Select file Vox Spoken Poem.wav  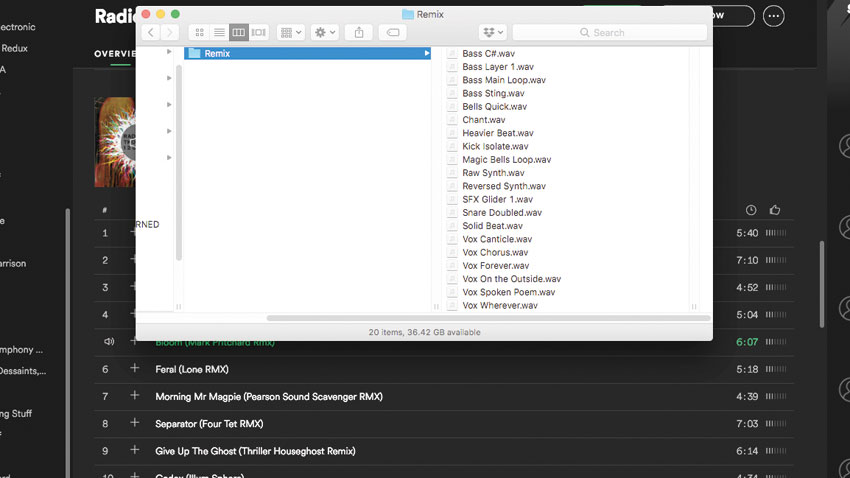(x=508, y=292)
